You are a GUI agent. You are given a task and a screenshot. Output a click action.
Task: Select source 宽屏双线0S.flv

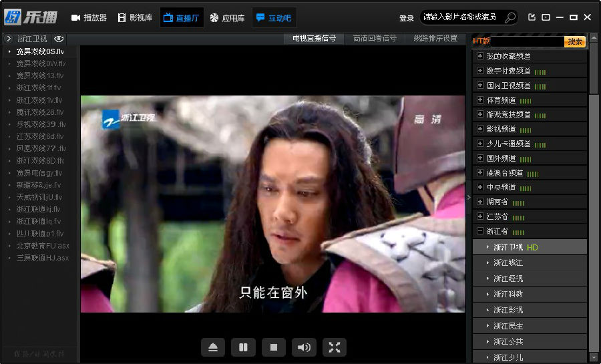[41, 51]
